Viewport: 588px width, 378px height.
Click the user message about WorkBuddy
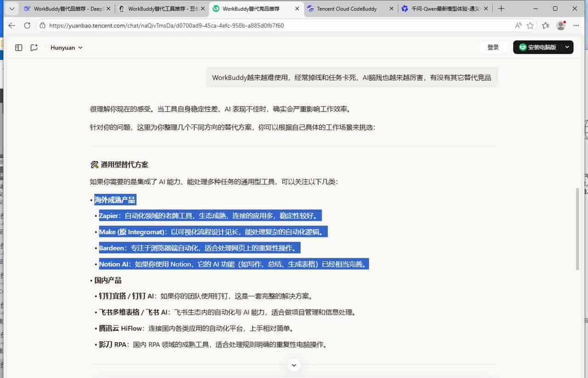click(x=351, y=78)
